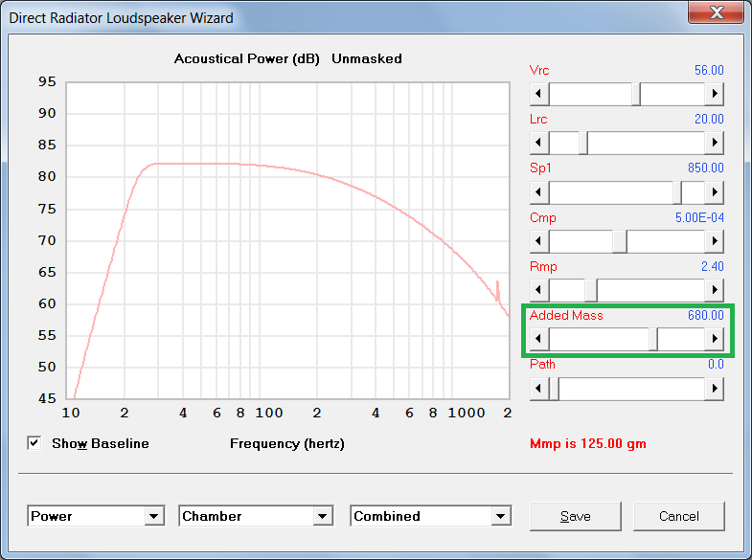The height and width of the screenshot is (560, 752).
Task: Click the Added Mass value 680.00
Action: [705, 315]
